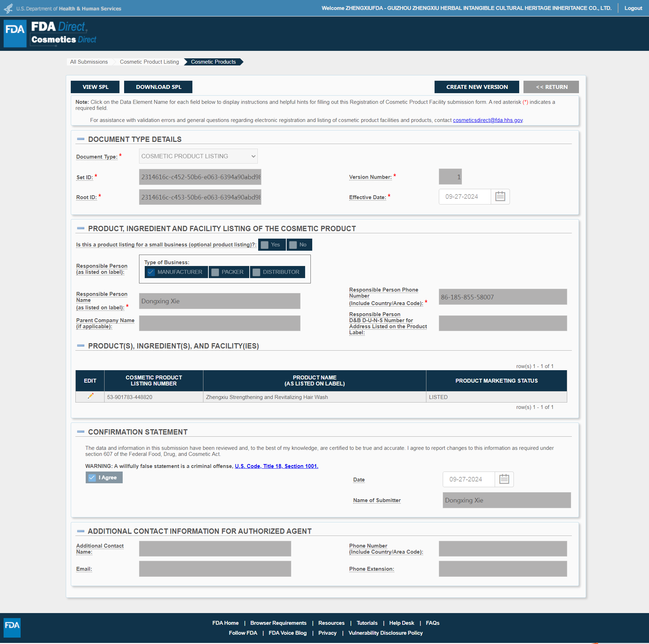Toggle the DISTRIBUTOR business type checkbox
The image size is (649, 644).
point(256,272)
